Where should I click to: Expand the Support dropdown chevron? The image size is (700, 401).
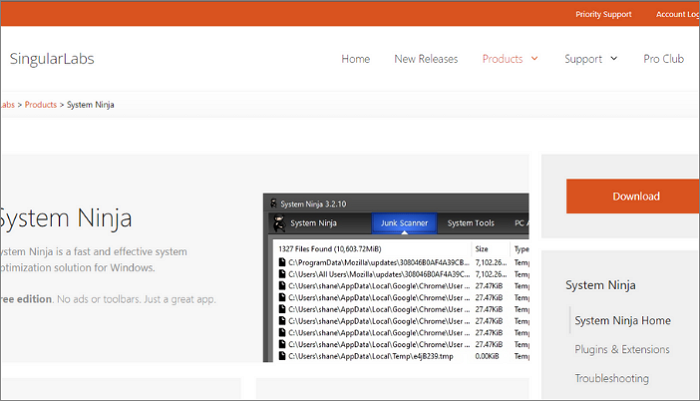614,59
